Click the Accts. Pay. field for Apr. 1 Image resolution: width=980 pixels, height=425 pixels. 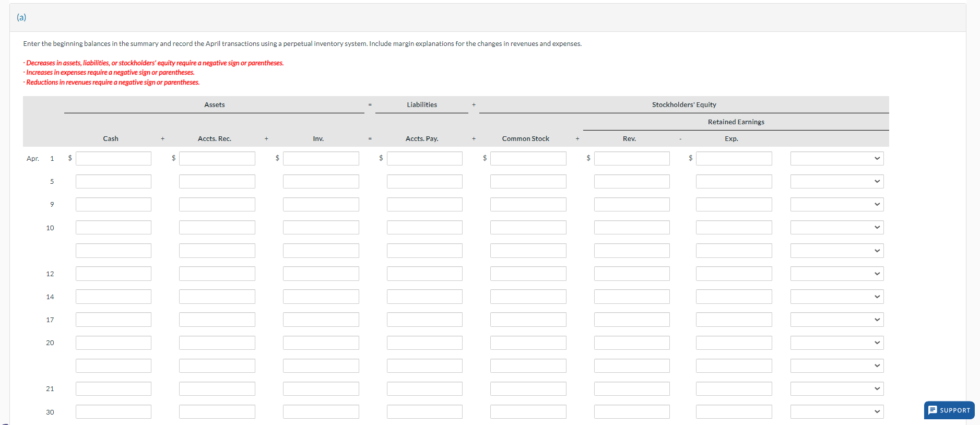click(424, 158)
